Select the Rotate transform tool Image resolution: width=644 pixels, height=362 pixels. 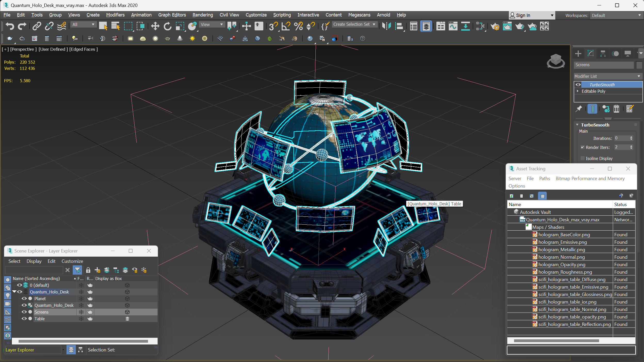pos(167,26)
